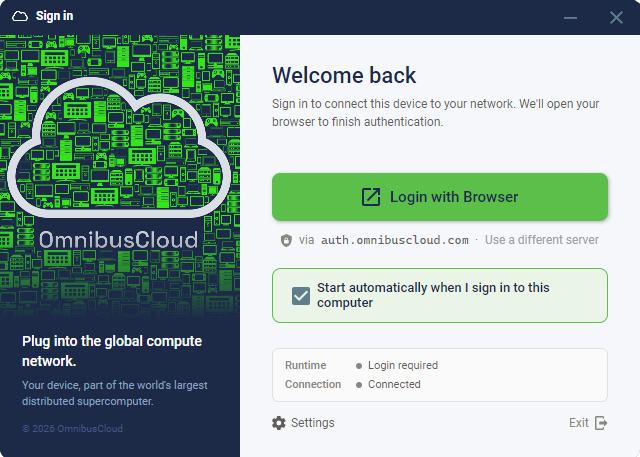
Task: Click the gray status dot next to Login required
Action: [359, 366]
